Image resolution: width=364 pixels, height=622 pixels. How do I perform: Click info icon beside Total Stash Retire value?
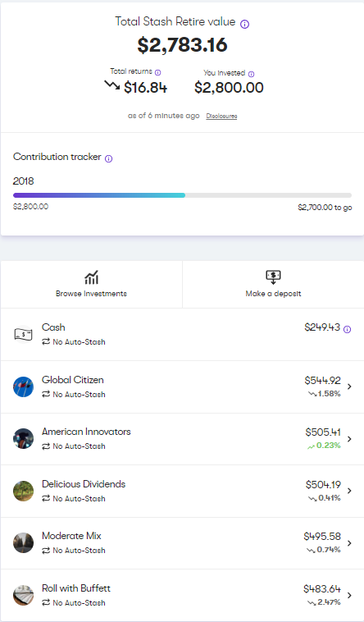coord(245,24)
